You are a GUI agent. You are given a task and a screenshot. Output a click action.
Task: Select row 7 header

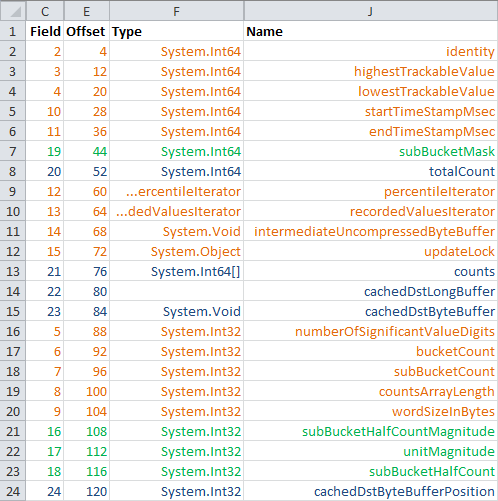pos(13,151)
